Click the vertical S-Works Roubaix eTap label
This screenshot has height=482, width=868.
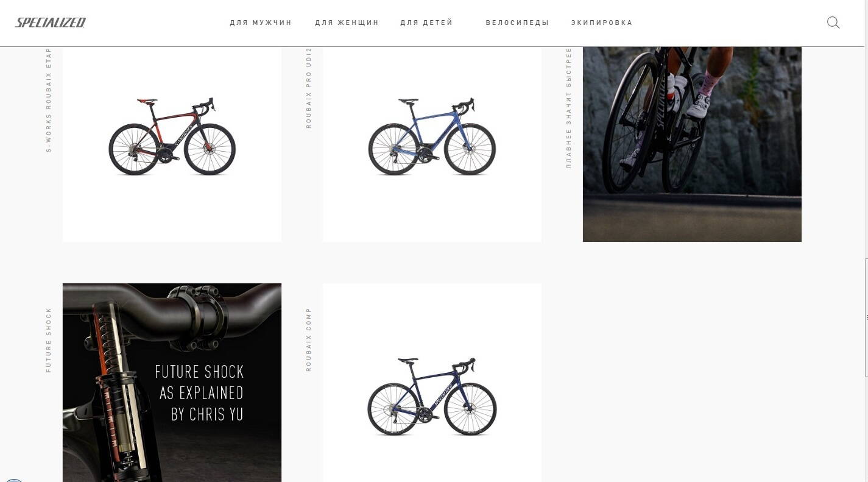pos(49,100)
